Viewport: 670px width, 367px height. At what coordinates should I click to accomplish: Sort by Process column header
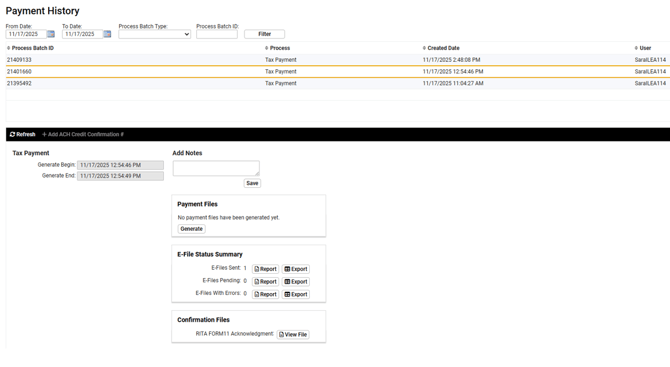coord(277,48)
